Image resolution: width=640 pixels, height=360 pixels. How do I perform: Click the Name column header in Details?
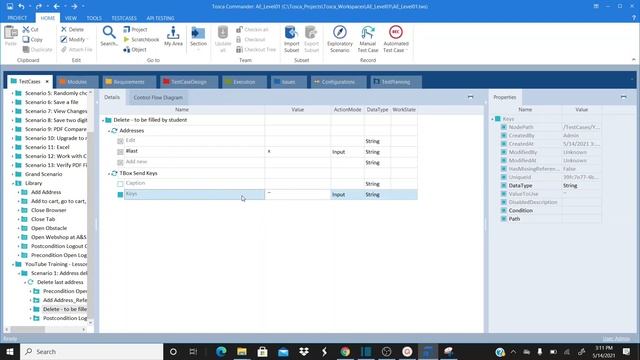[x=182, y=110]
